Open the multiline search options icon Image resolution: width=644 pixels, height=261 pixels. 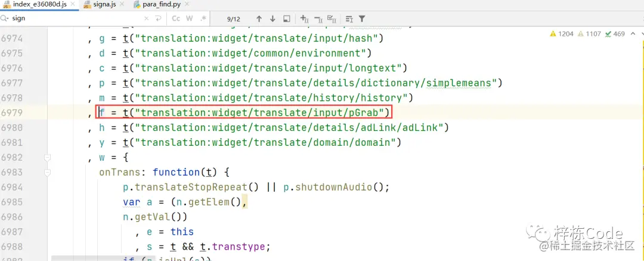coord(349,19)
